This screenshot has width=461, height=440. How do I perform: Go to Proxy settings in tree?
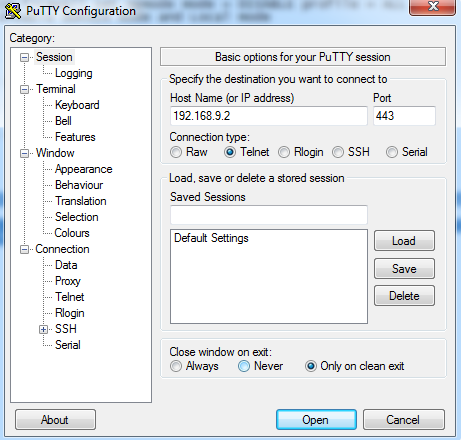pos(68,281)
